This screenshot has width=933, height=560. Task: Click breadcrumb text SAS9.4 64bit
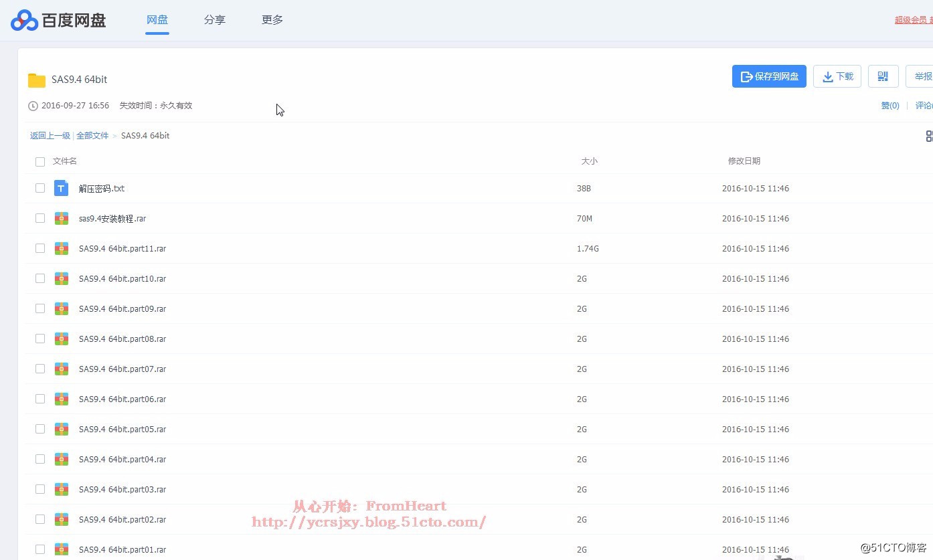tap(145, 136)
